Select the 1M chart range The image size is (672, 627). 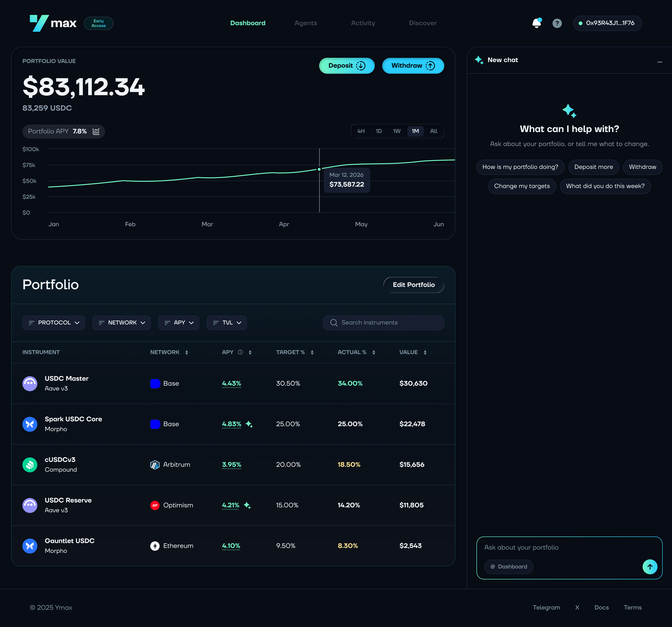point(415,131)
